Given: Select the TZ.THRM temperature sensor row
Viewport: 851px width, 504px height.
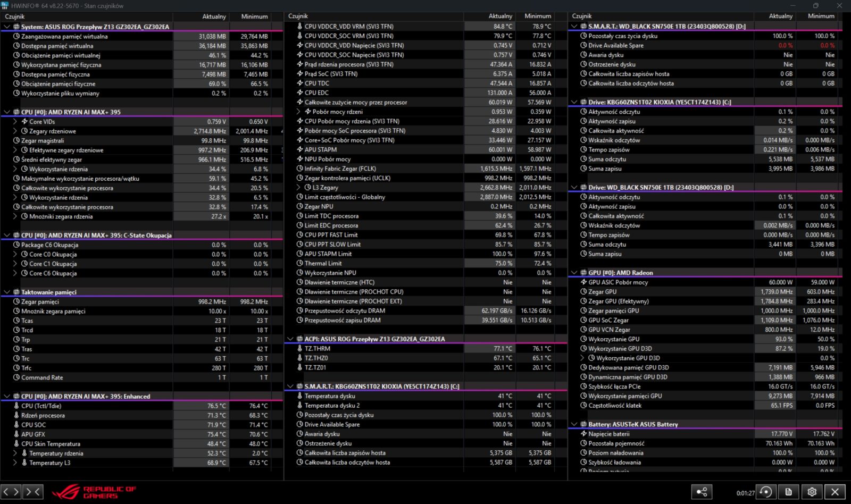Looking at the screenshot, I should [x=317, y=349].
